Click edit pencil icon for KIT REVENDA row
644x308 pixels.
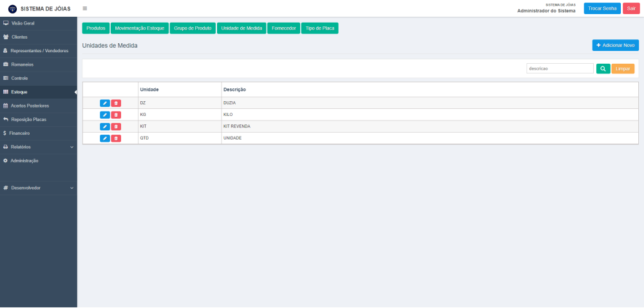(104, 126)
